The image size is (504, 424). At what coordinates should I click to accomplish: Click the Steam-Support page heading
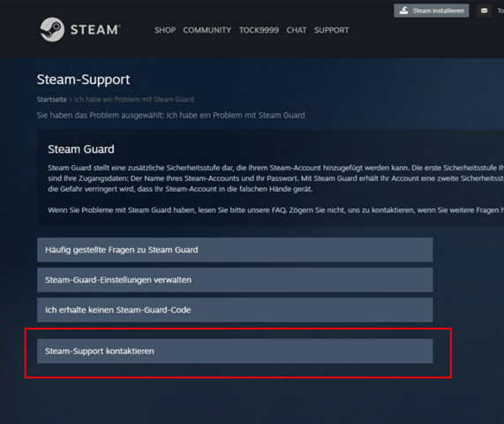[83, 79]
